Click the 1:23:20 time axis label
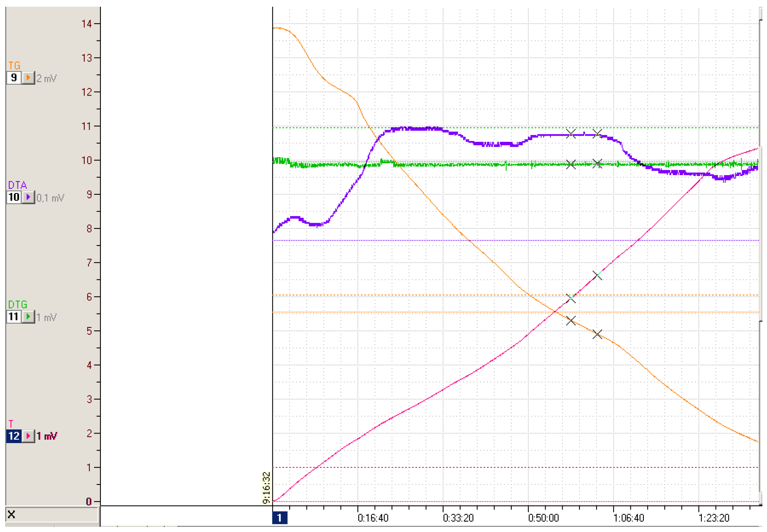The image size is (767, 532). click(714, 518)
